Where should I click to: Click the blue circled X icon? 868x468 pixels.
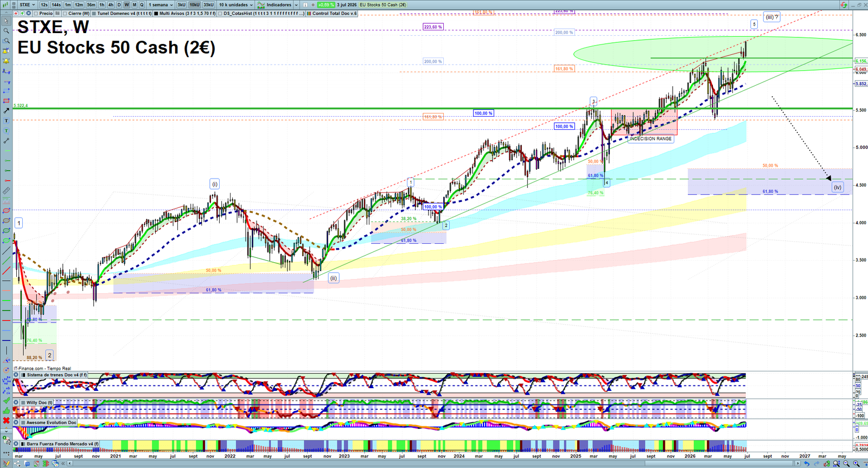[x=29, y=13]
